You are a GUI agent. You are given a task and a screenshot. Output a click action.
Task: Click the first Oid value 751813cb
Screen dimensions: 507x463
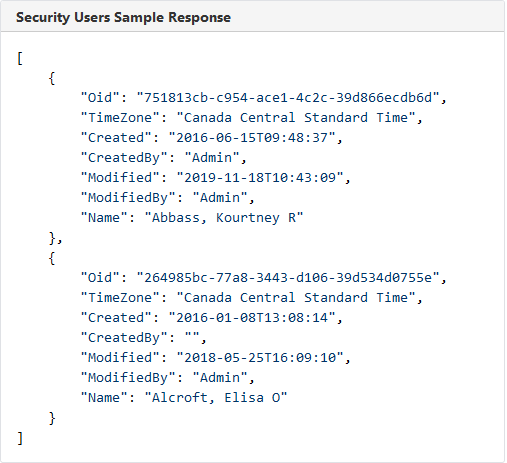tap(288, 98)
